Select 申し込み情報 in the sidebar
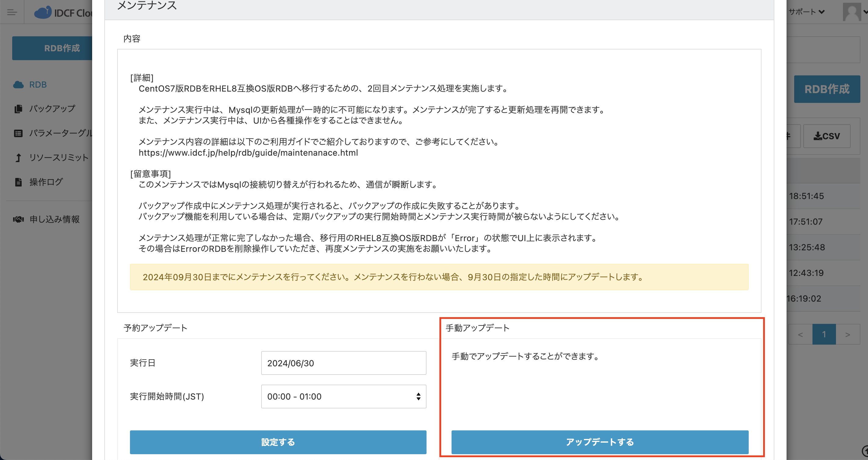868x460 pixels. click(x=55, y=219)
